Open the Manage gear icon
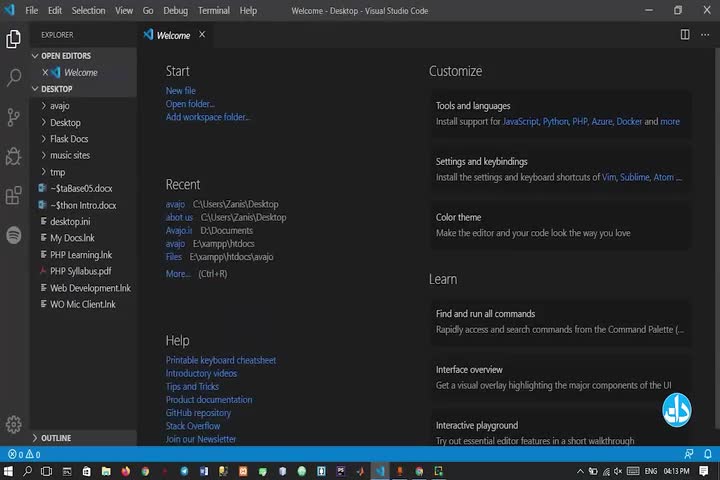 [14, 424]
